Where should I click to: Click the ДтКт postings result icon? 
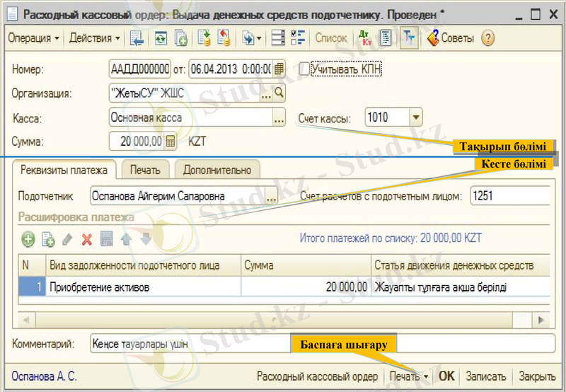365,38
